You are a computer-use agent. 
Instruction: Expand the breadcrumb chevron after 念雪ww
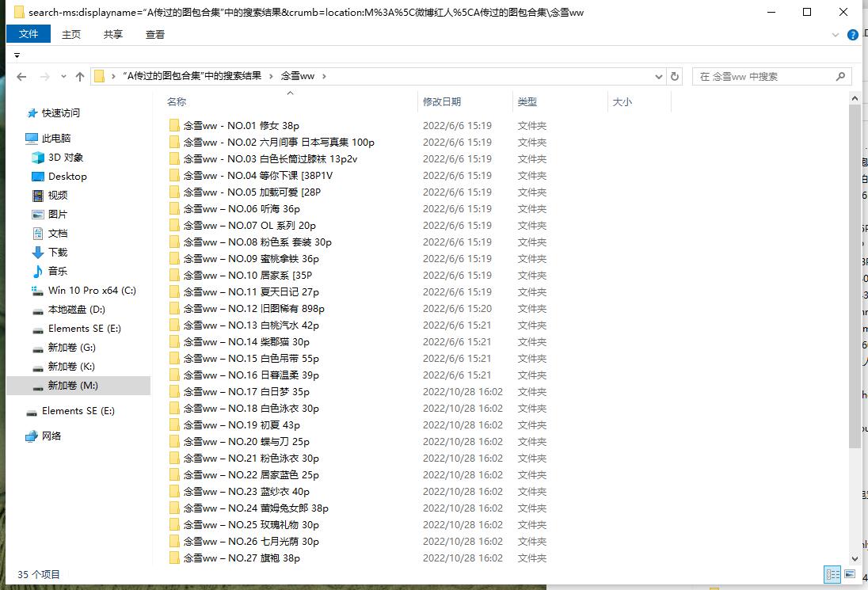pyautogui.click(x=324, y=76)
